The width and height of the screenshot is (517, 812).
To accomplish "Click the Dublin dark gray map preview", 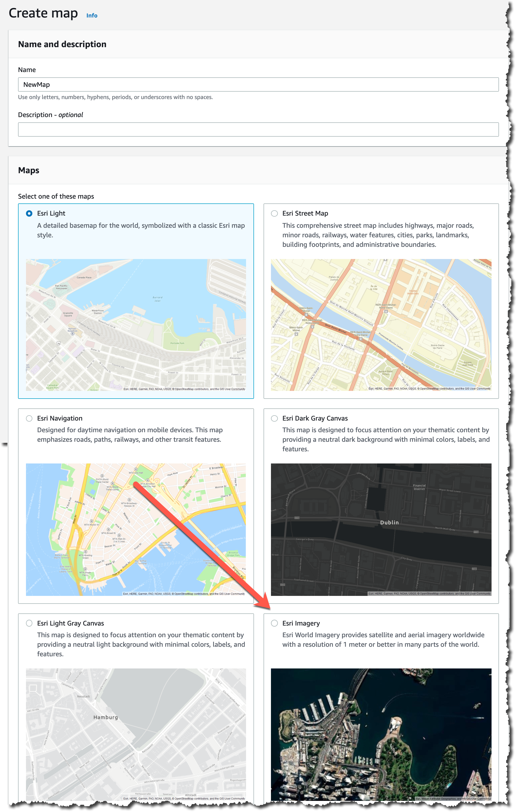I will (381, 529).
